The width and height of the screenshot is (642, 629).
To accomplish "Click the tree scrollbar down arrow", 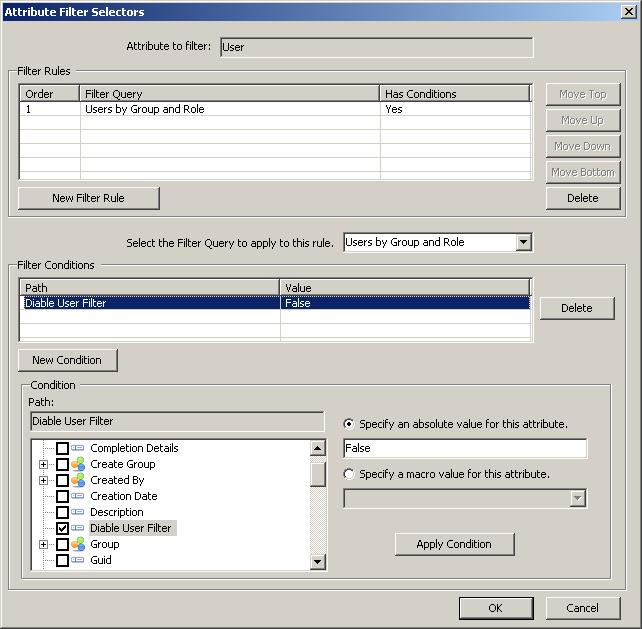I will coord(318,562).
